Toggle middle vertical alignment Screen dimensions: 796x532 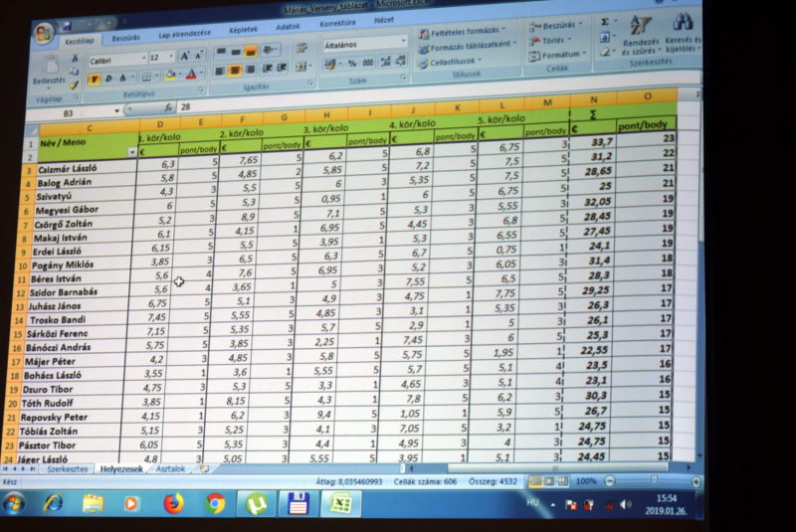pos(236,52)
